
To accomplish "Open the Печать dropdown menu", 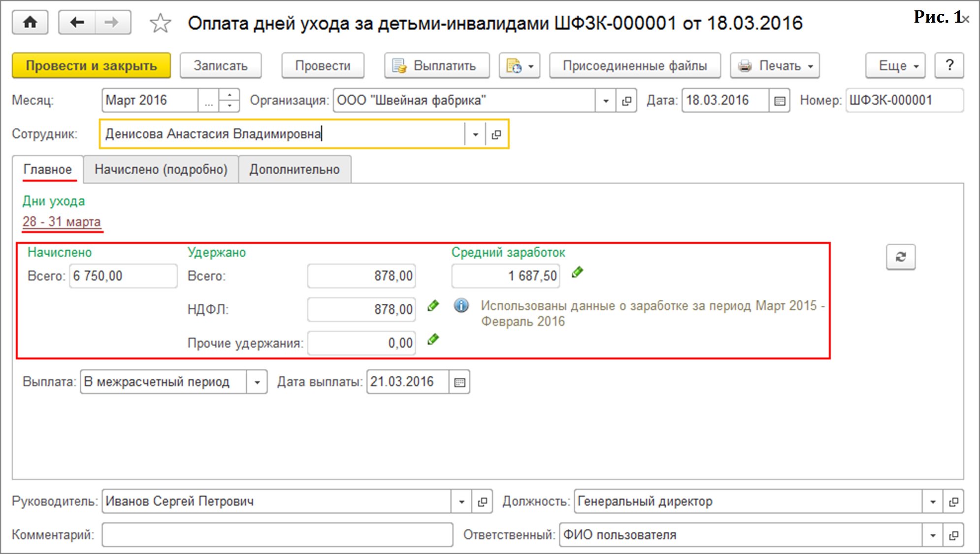I will coord(775,65).
